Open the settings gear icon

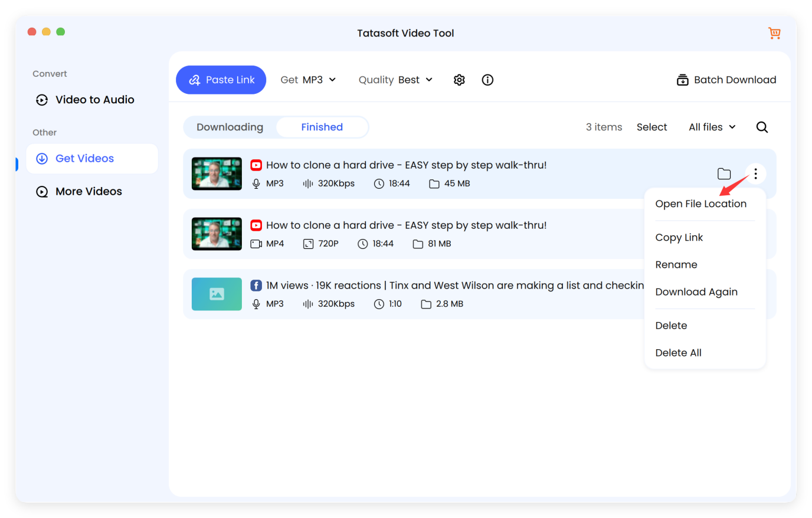tap(459, 80)
